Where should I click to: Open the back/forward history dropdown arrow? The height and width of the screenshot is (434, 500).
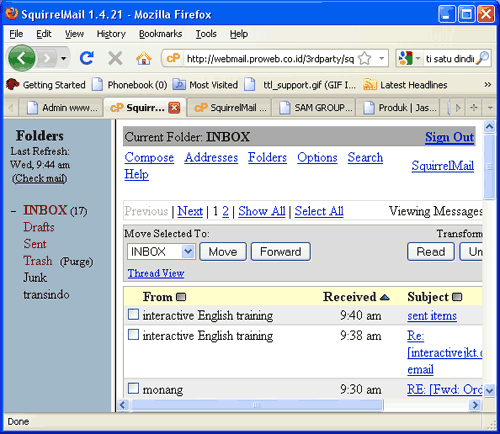click(x=63, y=59)
